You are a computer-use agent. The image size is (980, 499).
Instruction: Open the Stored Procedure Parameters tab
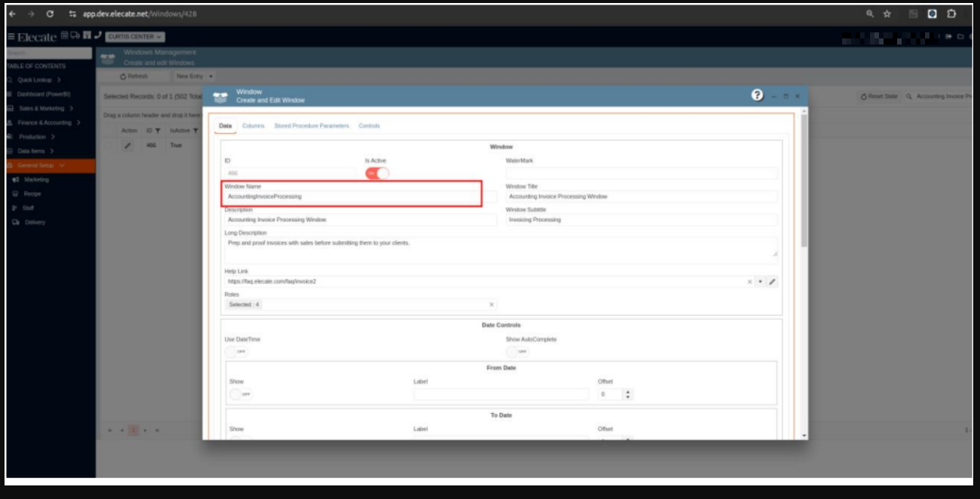311,126
